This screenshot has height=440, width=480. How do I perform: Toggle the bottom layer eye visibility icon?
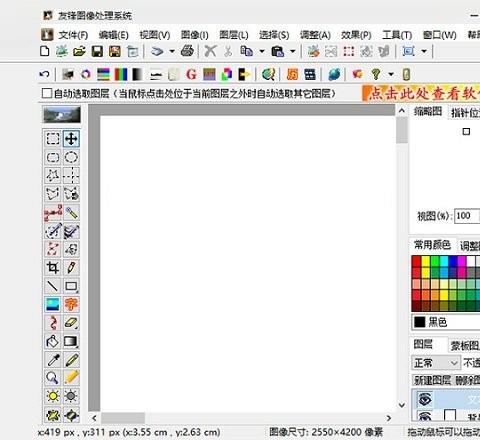point(425,416)
